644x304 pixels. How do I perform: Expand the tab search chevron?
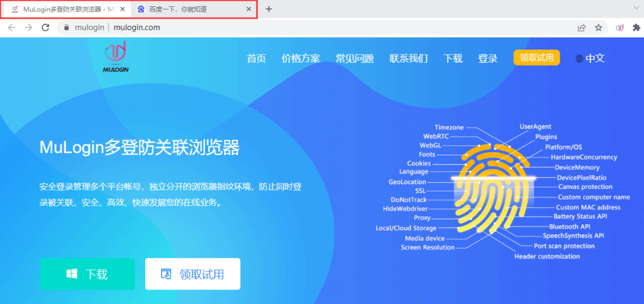pos(636,8)
